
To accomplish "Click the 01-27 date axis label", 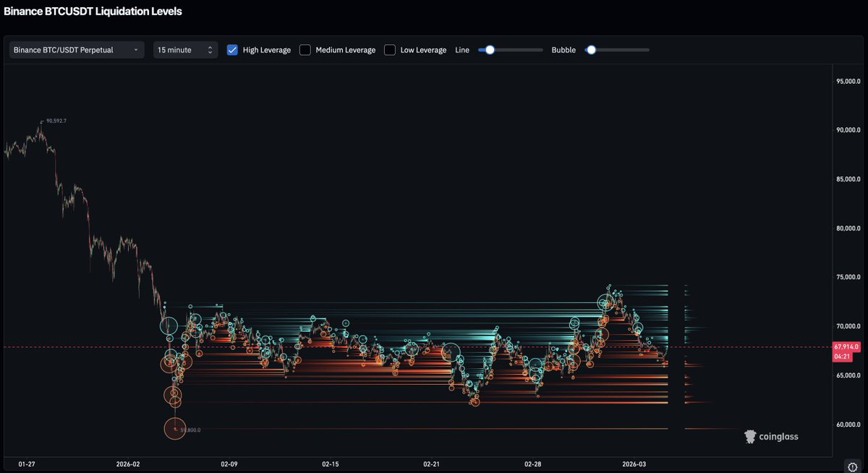I will tap(26, 463).
